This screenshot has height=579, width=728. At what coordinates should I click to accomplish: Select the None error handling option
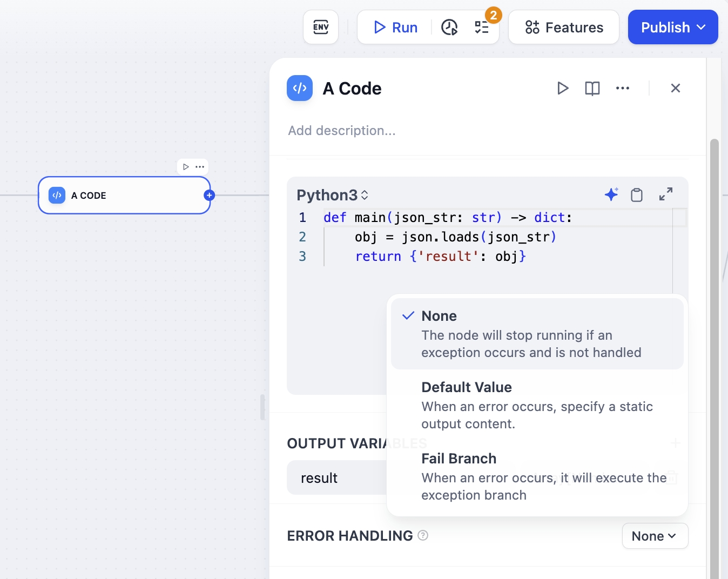537,333
